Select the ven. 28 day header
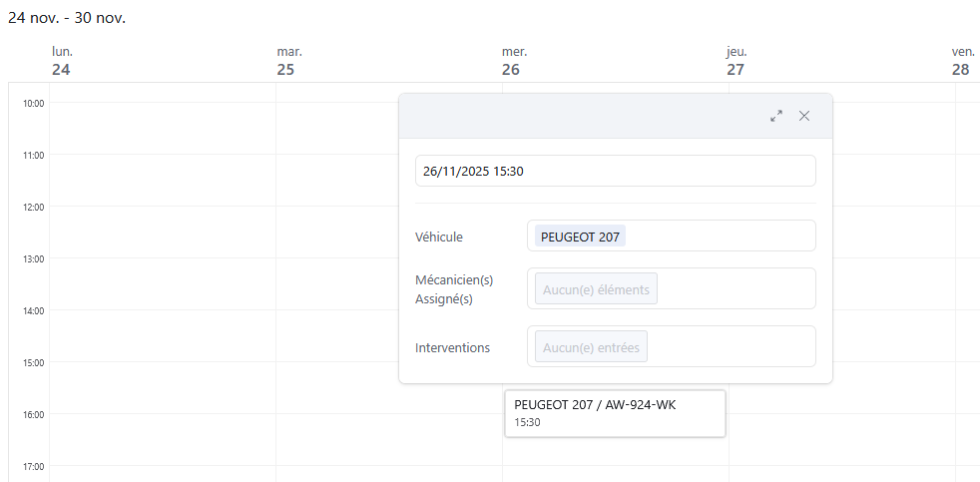This screenshot has height=482, width=980. point(961,62)
